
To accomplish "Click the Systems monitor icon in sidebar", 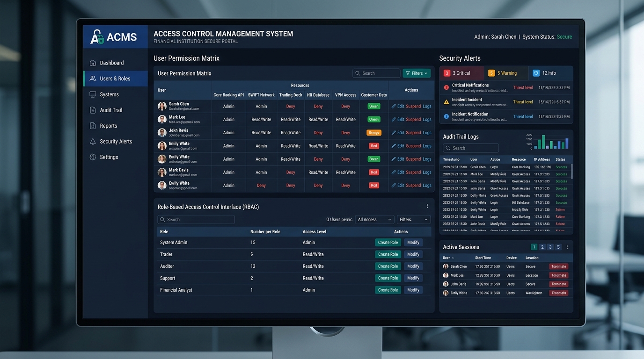I will pos(93,94).
